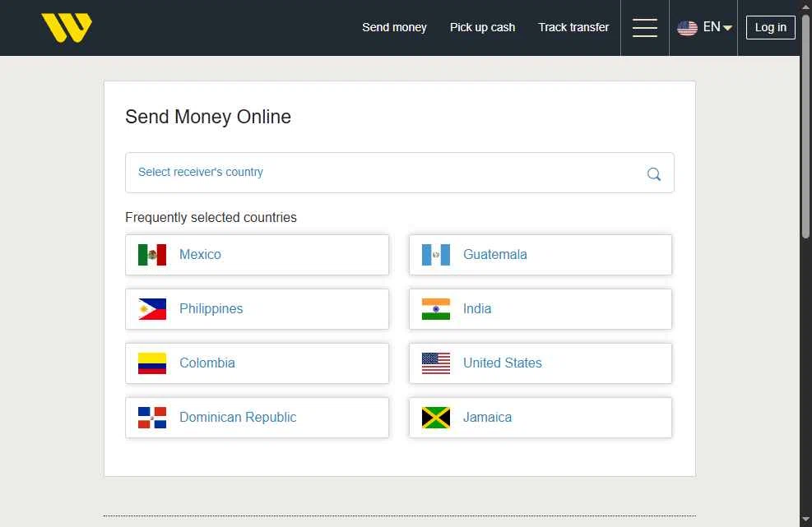The image size is (812, 527).
Task: Click the search magnifier icon
Action: [653, 174]
